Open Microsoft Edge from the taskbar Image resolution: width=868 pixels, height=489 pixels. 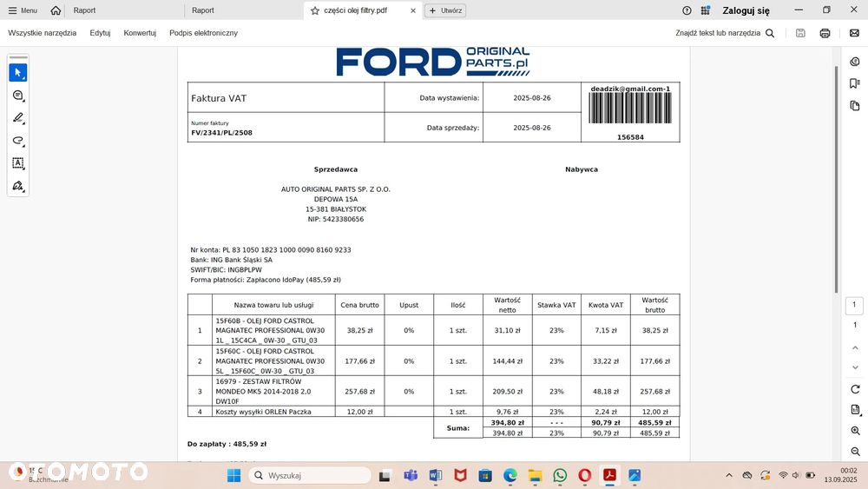click(510, 475)
